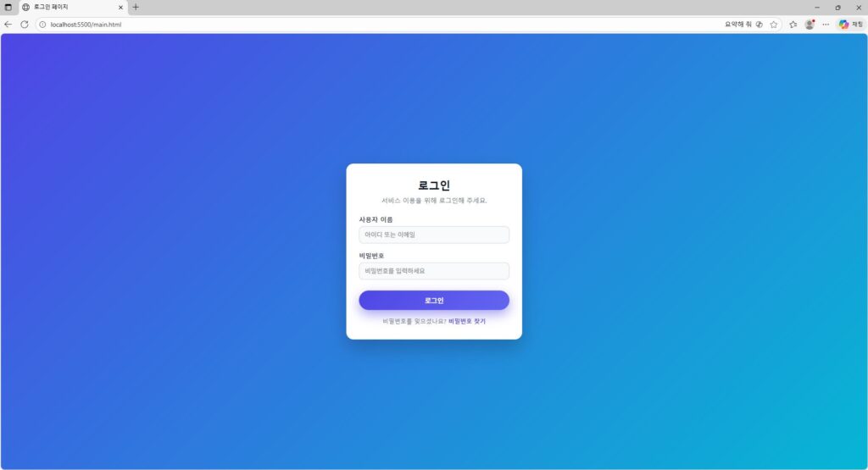Open the tab actions menu icon
868x470 pixels.
pyautogui.click(x=8, y=7)
